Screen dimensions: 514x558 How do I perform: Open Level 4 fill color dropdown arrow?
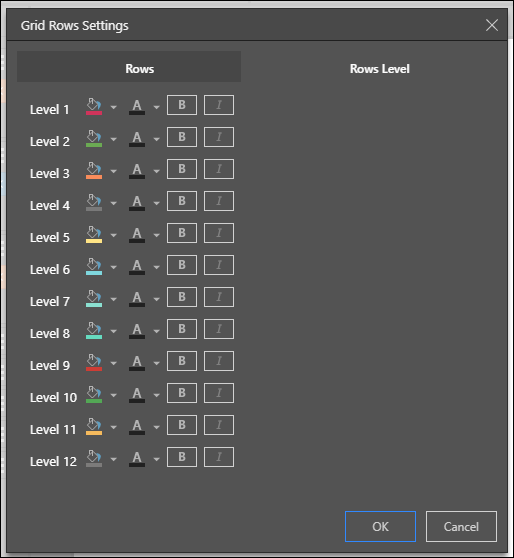point(114,203)
